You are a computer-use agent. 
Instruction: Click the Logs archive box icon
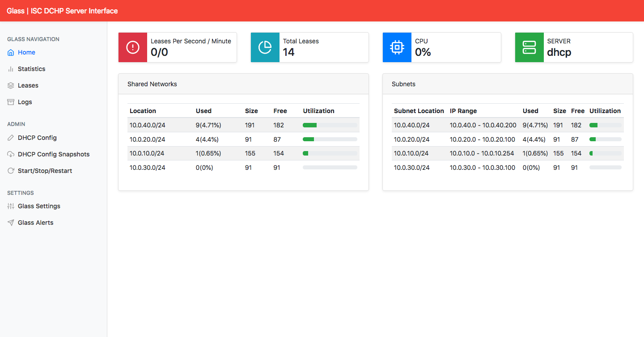(11, 102)
